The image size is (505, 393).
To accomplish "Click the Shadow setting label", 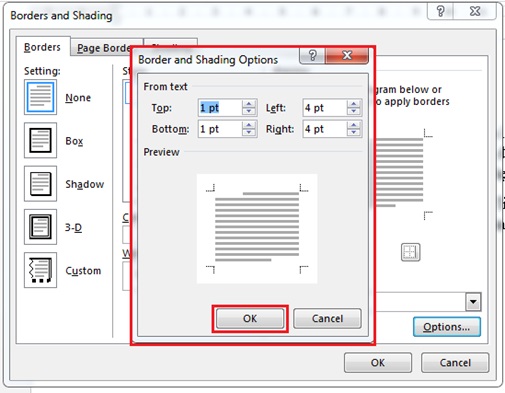I will (85, 184).
